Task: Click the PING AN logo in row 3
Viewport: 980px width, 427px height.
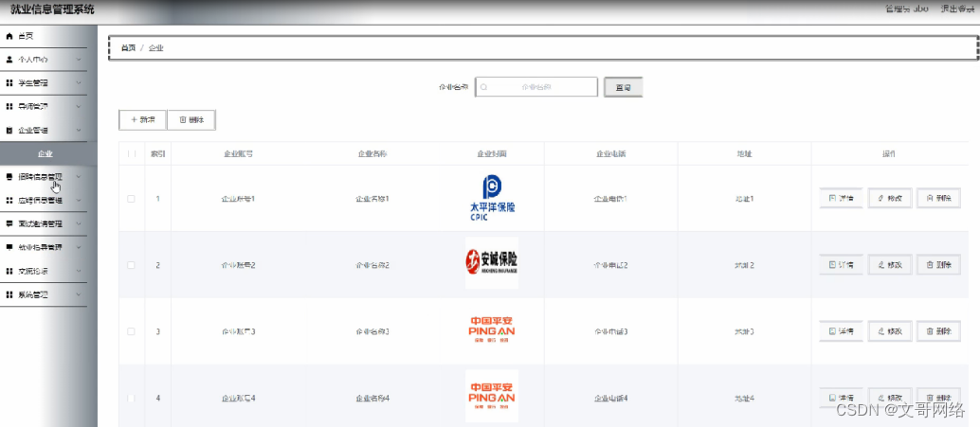Action: click(492, 329)
